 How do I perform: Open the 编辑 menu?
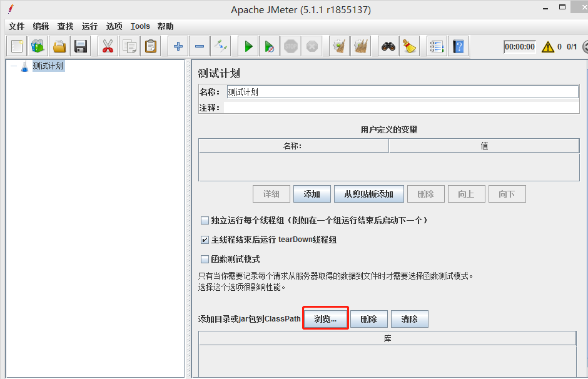(x=41, y=26)
